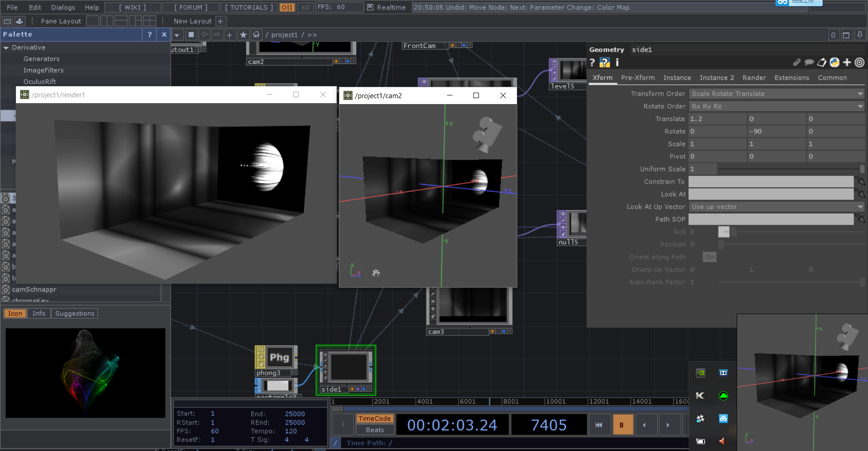
Task: Select OculusRift in the palette tree
Action: click(40, 82)
